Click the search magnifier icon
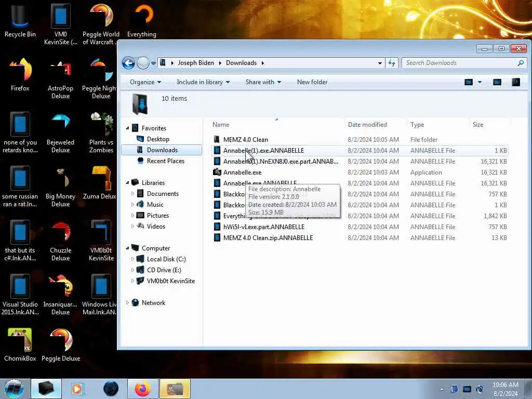Image resolution: width=532 pixels, height=399 pixels. pyautogui.click(x=521, y=63)
